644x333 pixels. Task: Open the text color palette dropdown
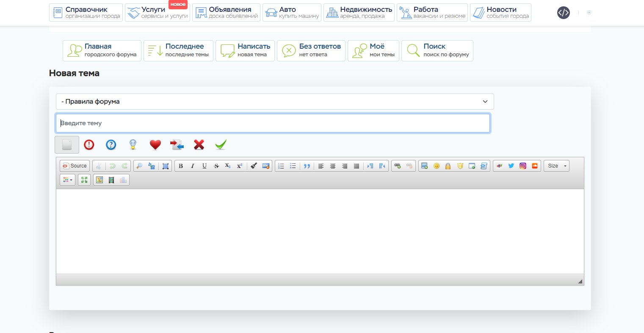(x=67, y=180)
